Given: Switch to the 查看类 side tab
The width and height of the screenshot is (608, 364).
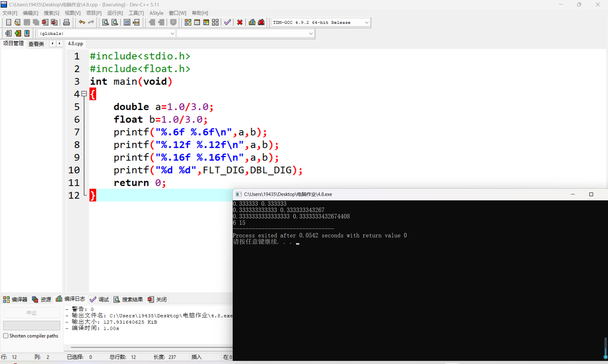Looking at the screenshot, I should [36, 44].
